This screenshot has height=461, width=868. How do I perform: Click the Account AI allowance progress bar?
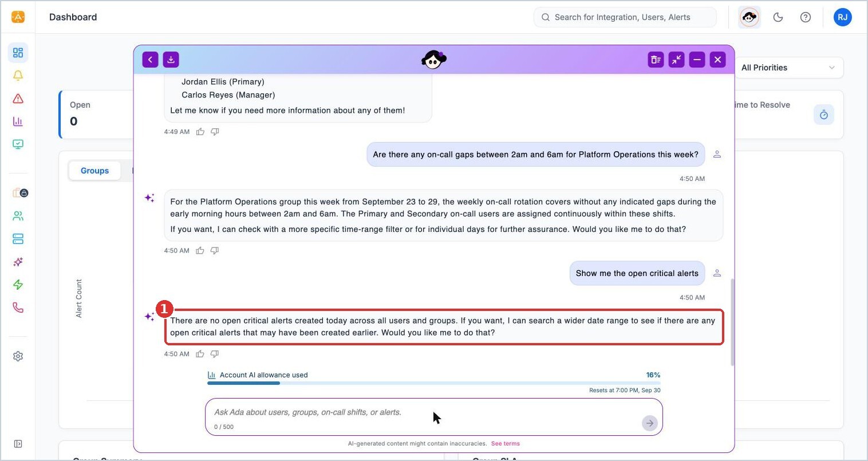pyautogui.click(x=434, y=383)
